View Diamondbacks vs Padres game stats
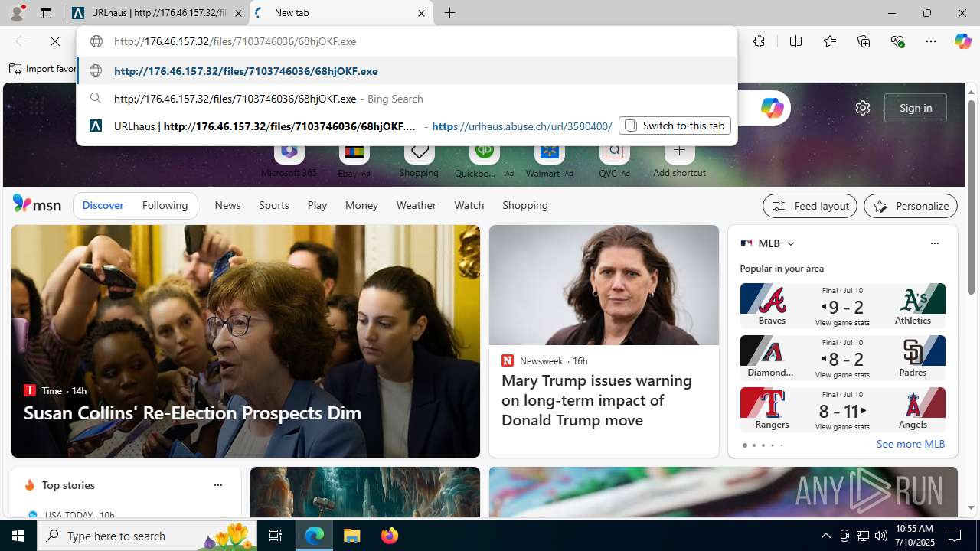This screenshot has height=551, width=980. 842,375
